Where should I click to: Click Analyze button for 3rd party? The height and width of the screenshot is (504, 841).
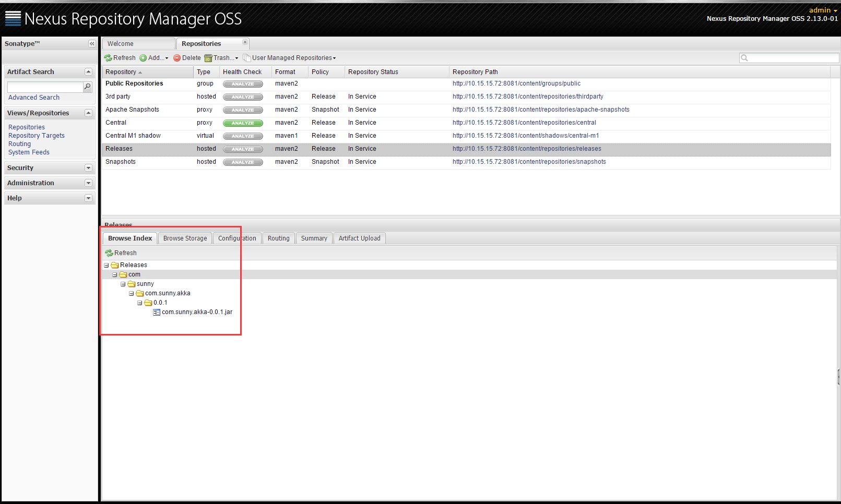click(243, 97)
